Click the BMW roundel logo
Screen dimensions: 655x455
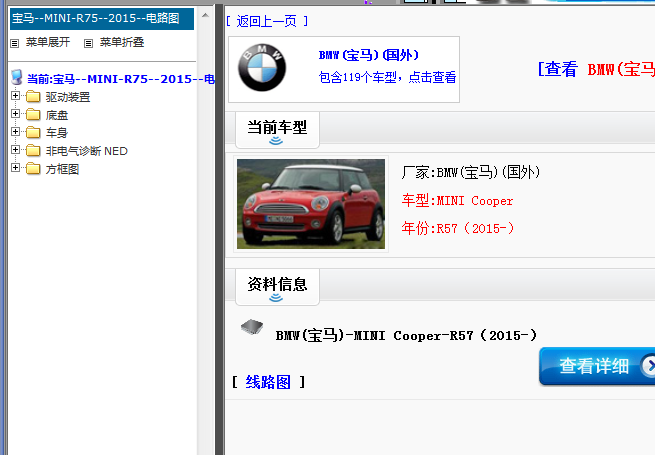point(262,68)
